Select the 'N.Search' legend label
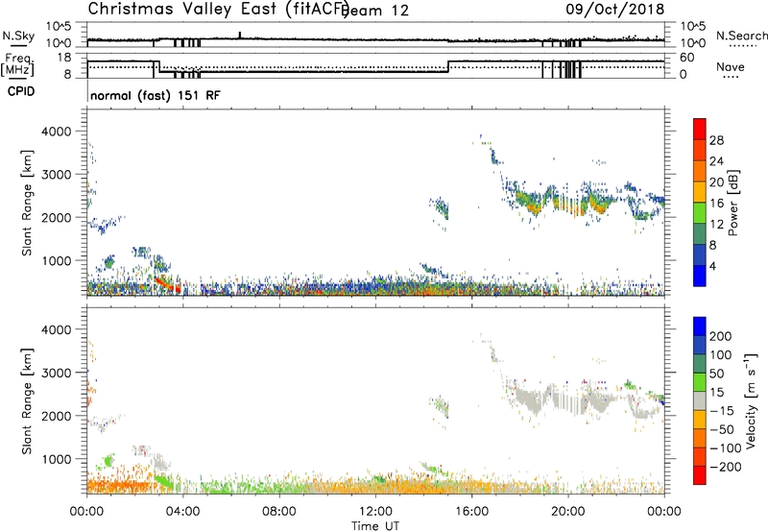768x532 pixels. point(741,36)
